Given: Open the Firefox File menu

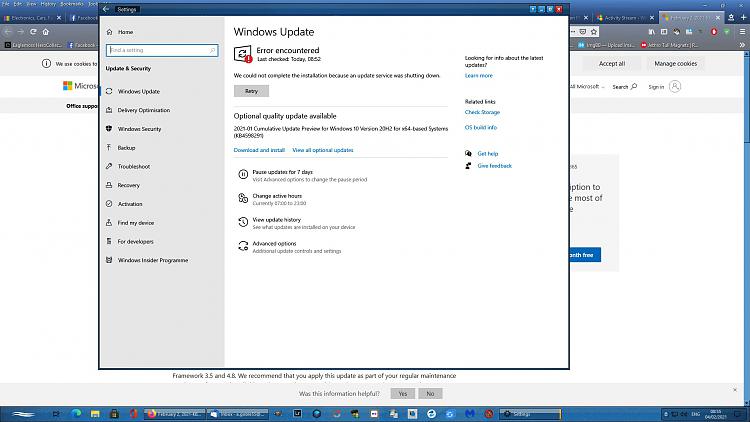Looking at the screenshot, I should 6,3.
